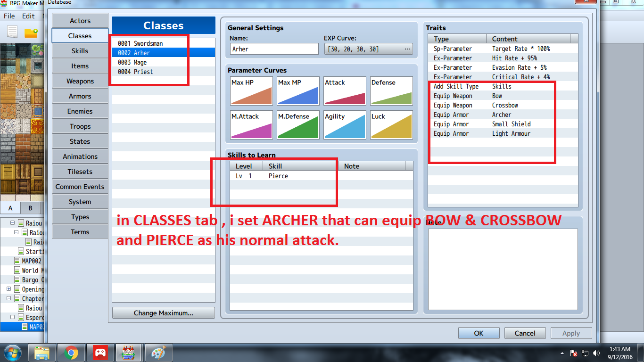This screenshot has height=362, width=644.
Task: Select tileset tab B
Action: point(31,208)
